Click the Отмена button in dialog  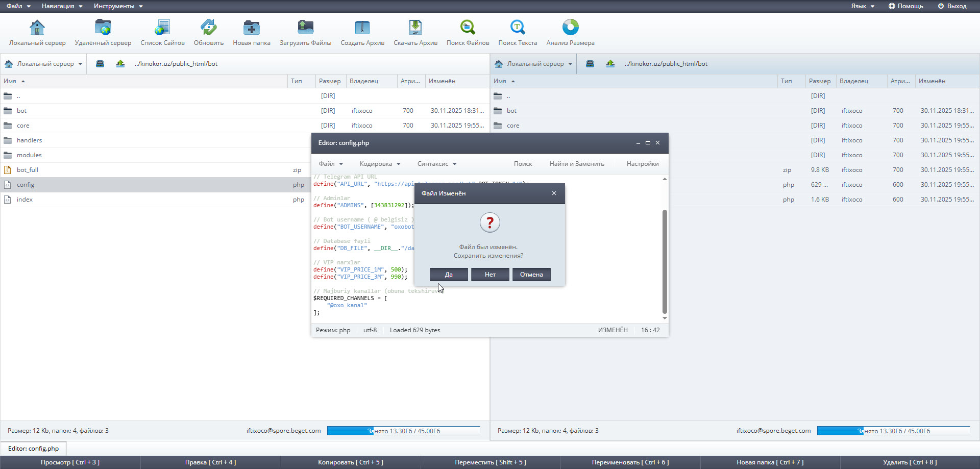pyautogui.click(x=531, y=275)
